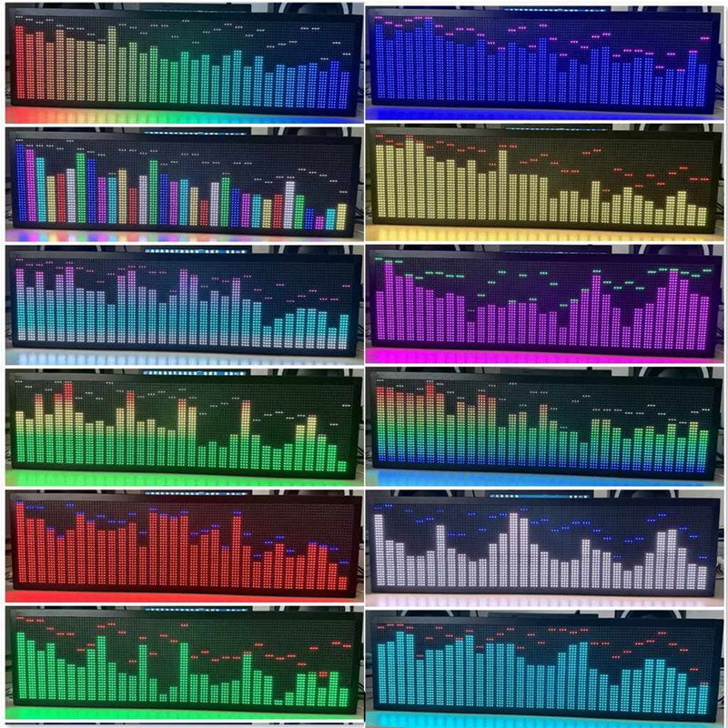Choose the pink-to-cyan gradient spectrum display

point(182,300)
